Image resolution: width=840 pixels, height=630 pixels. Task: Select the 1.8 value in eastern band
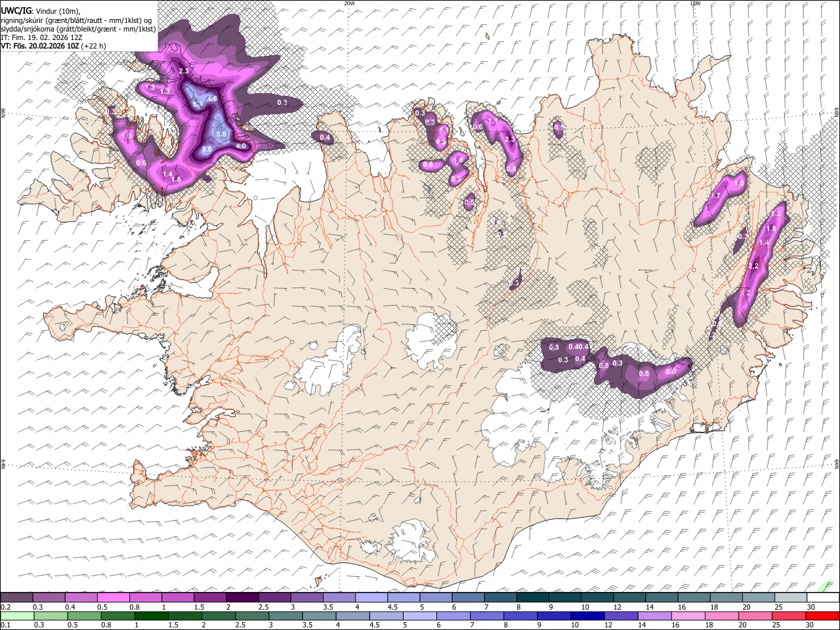click(x=772, y=228)
